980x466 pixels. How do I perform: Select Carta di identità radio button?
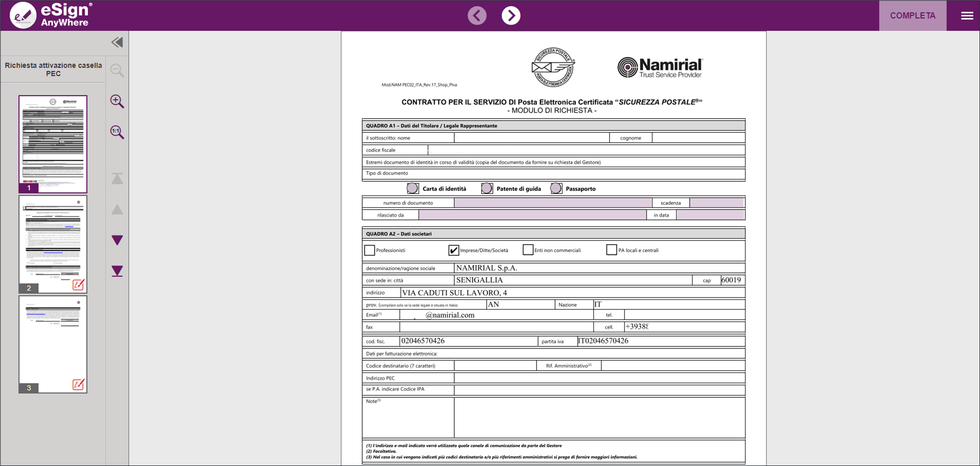pos(413,189)
